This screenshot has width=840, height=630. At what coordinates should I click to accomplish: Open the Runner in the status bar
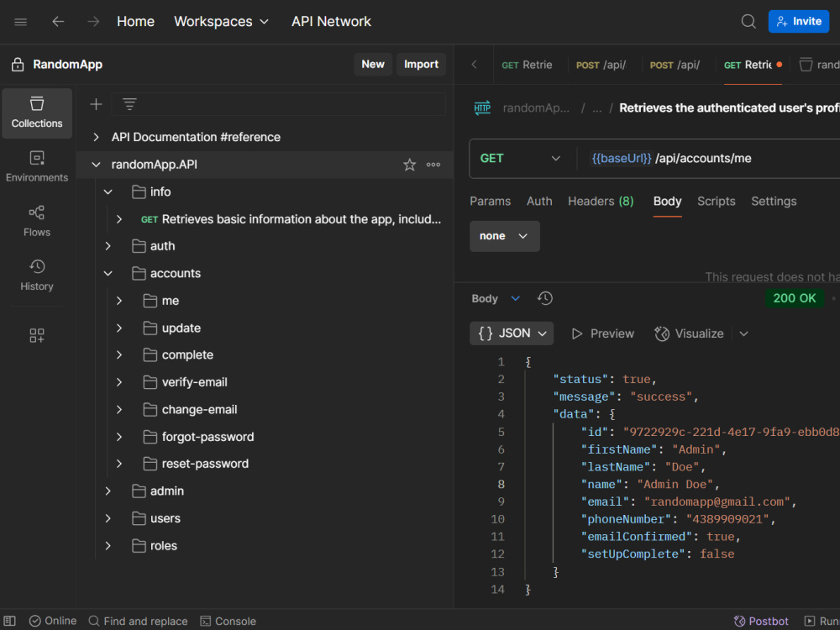(822, 621)
